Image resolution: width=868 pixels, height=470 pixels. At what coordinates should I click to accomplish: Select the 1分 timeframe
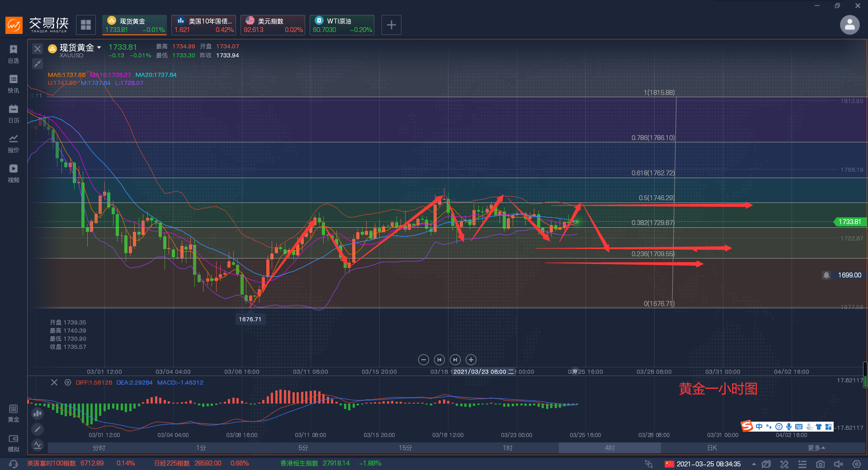[201, 448]
